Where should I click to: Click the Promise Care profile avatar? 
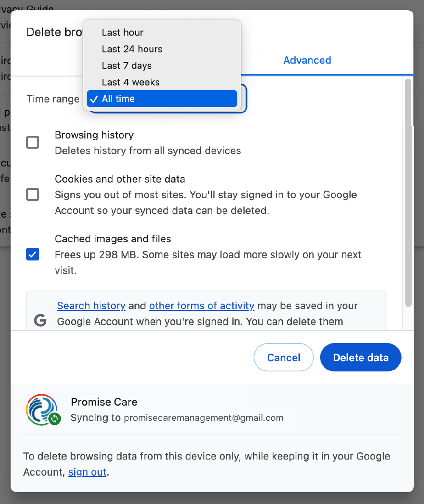[x=41, y=409]
